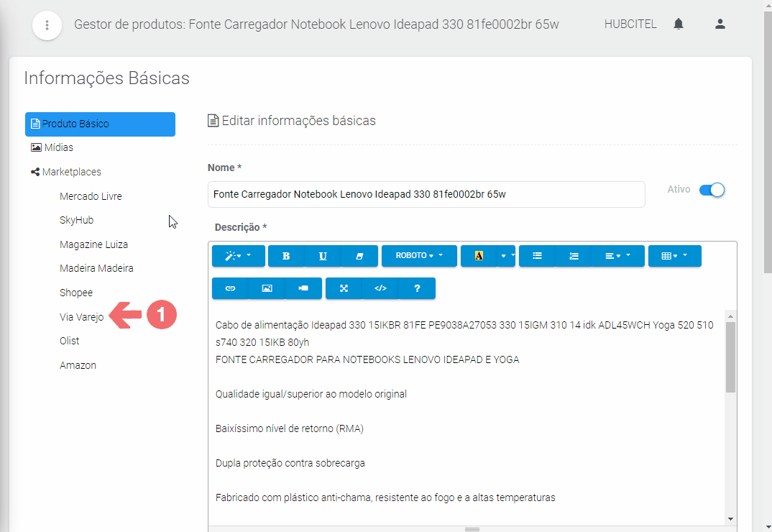Open the three-dot menu button
Viewport: 772px width, 532px height.
[47, 25]
